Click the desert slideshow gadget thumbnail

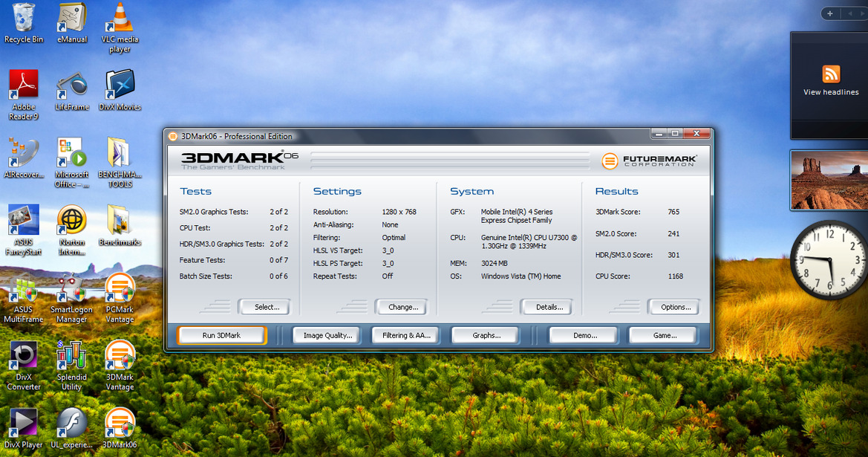click(x=829, y=181)
